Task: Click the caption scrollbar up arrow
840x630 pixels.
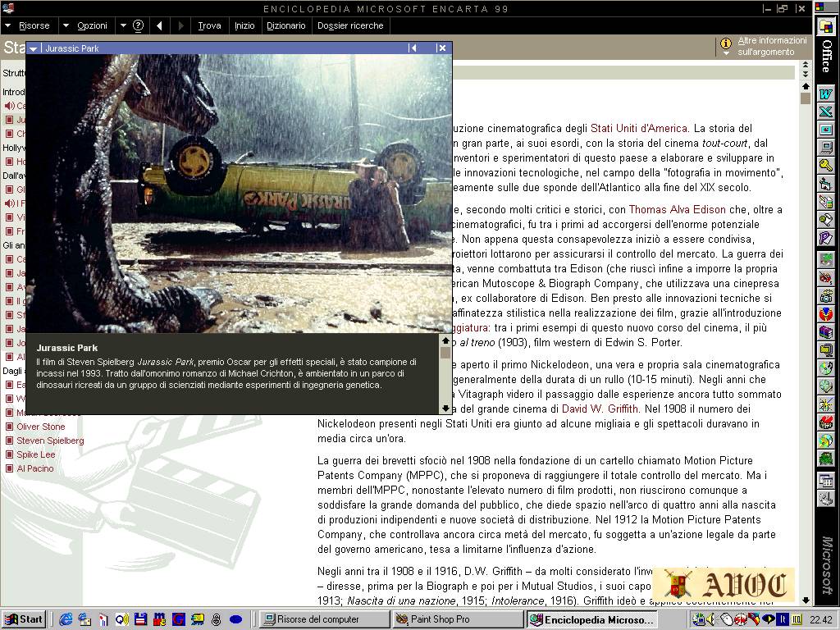Action: point(445,340)
